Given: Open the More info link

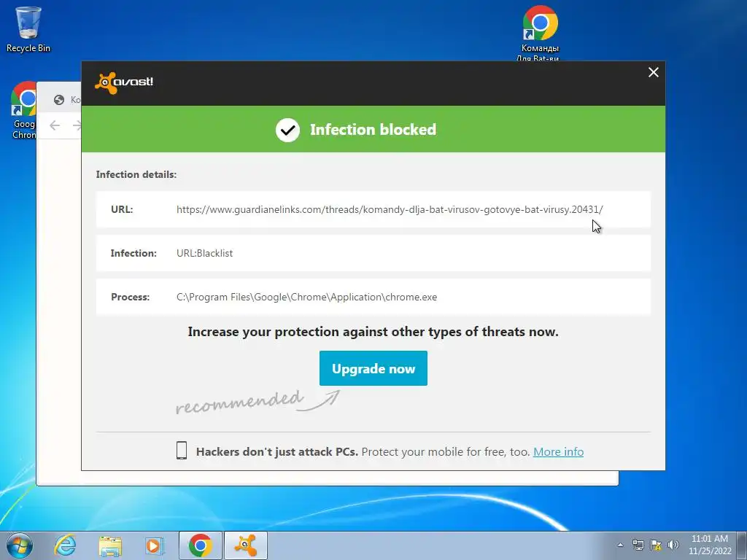Looking at the screenshot, I should pyautogui.click(x=558, y=451).
